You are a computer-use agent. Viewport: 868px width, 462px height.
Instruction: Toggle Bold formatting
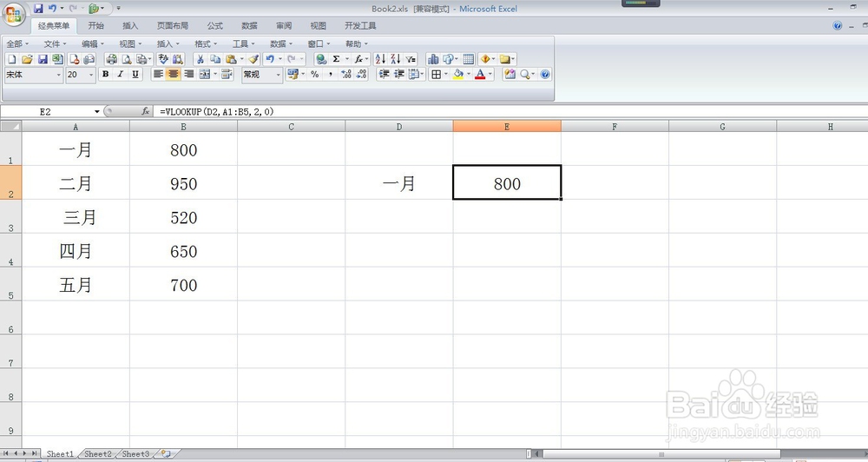click(105, 74)
